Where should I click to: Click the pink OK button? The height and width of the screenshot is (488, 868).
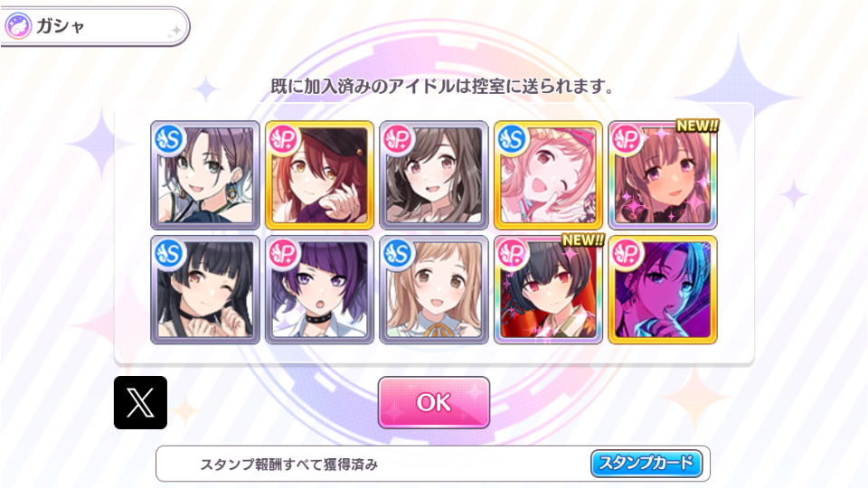coord(434,402)
